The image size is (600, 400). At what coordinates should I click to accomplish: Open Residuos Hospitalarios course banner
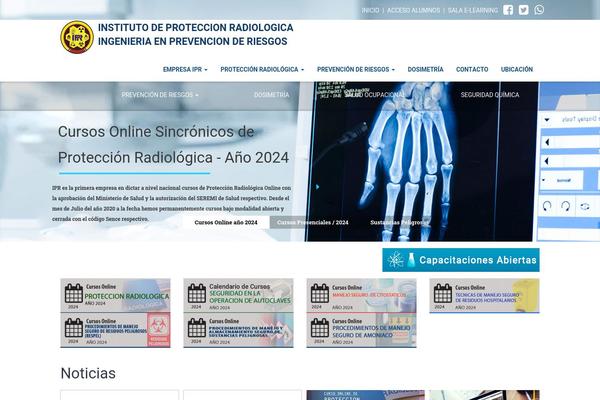coord(484,296)
